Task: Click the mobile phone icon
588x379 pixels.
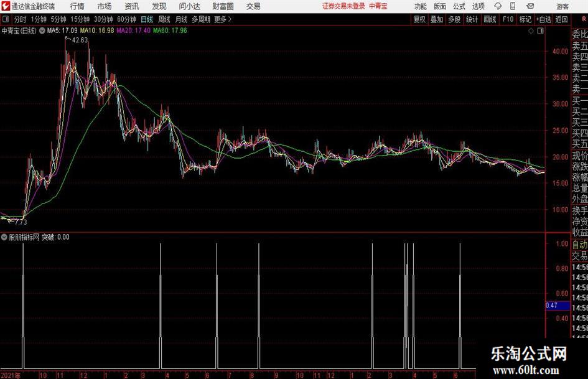Action: click(513, 6)
